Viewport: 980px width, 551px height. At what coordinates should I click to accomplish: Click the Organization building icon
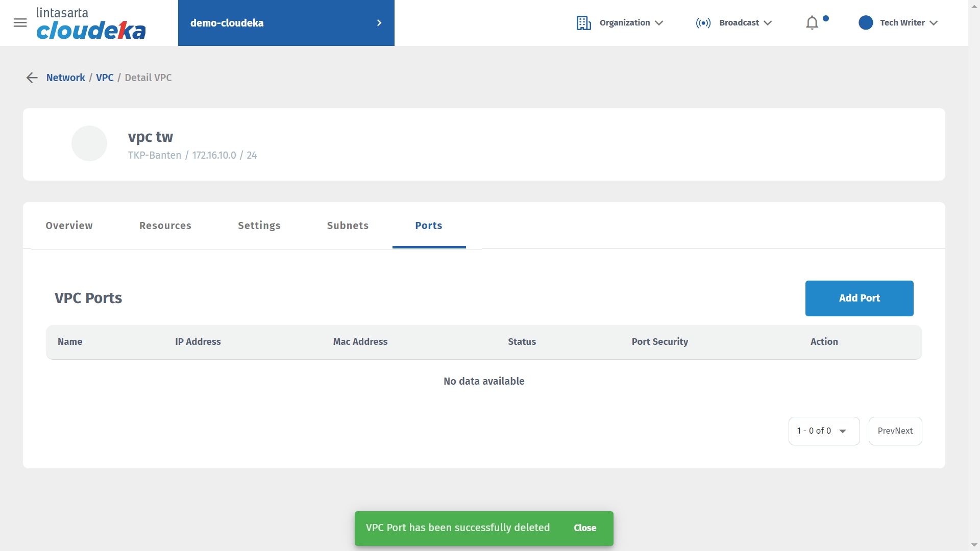[x=583, y=23]
